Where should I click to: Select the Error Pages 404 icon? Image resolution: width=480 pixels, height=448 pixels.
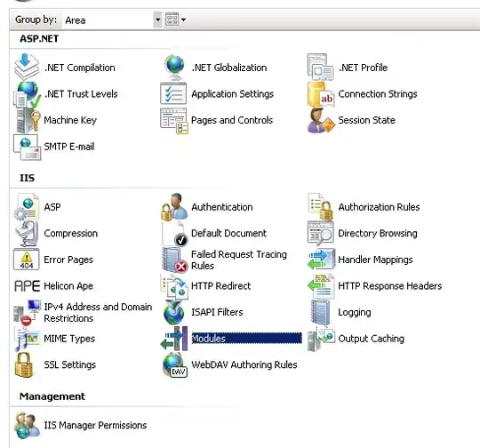pos(27,260)
